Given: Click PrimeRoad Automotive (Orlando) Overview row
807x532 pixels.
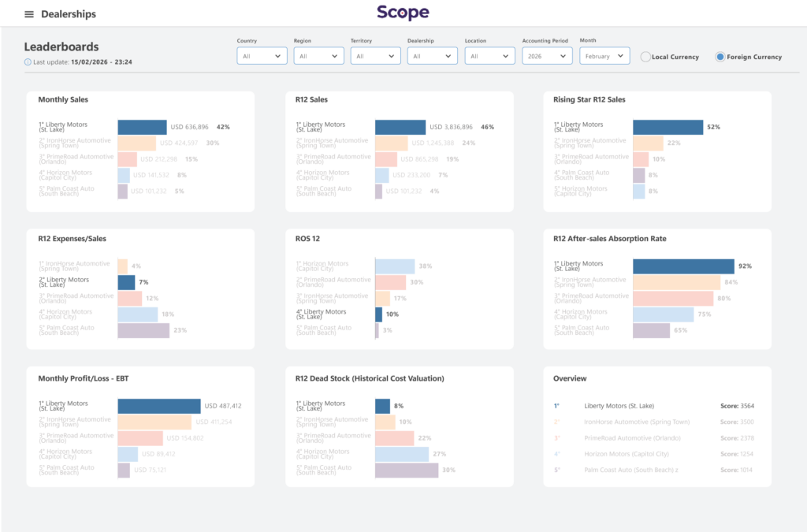Looking at the screenshot, I should point(653,438).
